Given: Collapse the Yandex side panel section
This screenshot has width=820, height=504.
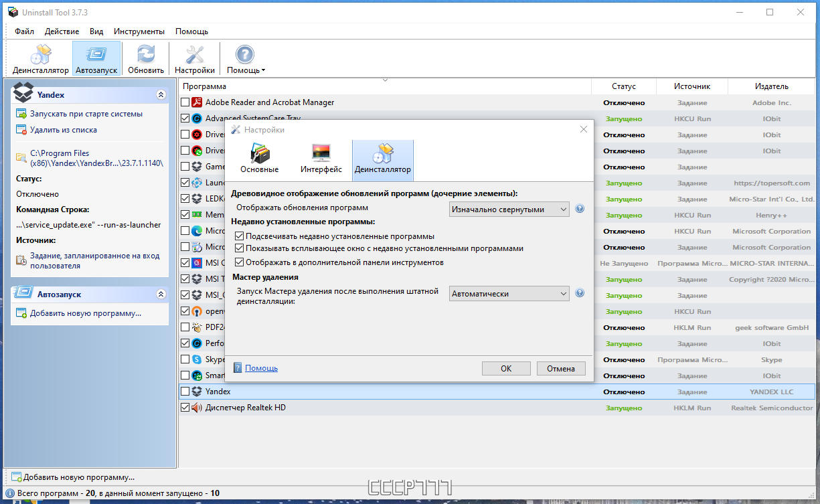Looking at the screenshot, I should click(161, 95).
